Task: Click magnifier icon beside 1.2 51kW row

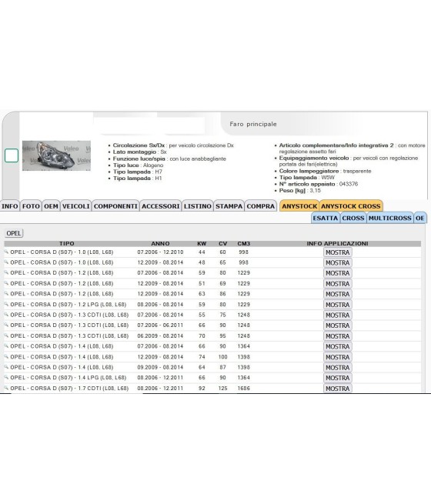Action: pyautogui.click(x=6, y=283)
